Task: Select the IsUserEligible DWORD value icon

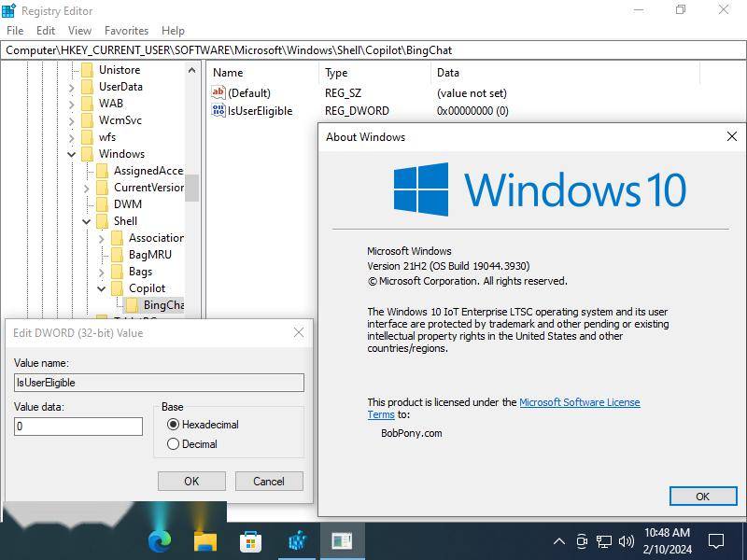Action: (218, 110)
